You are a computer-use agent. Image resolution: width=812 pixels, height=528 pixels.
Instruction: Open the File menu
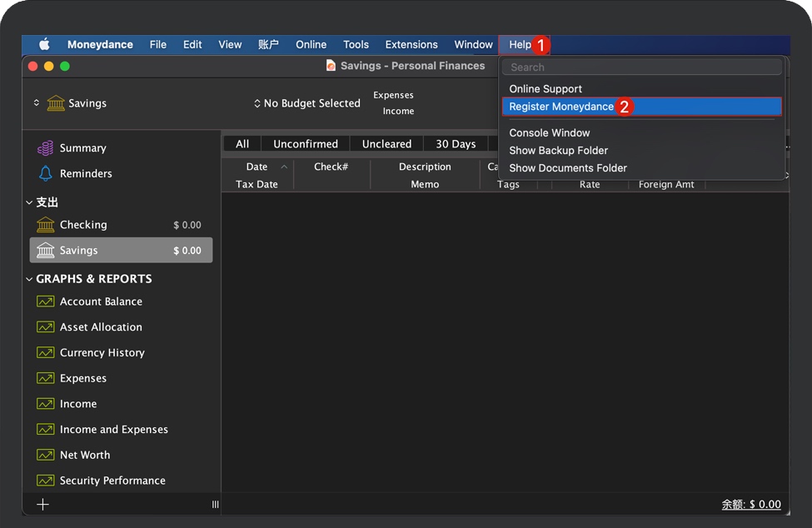tap(158, 44)
